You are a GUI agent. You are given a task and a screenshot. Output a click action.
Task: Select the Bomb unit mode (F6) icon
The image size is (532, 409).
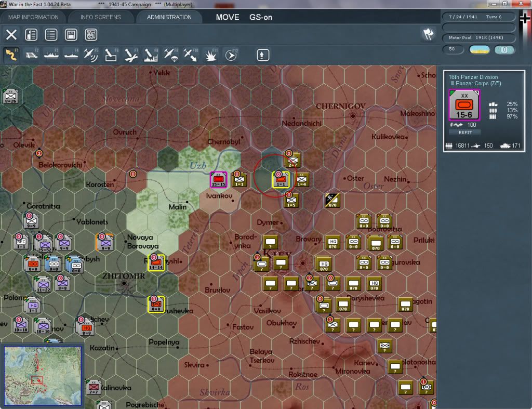(111, 55)
